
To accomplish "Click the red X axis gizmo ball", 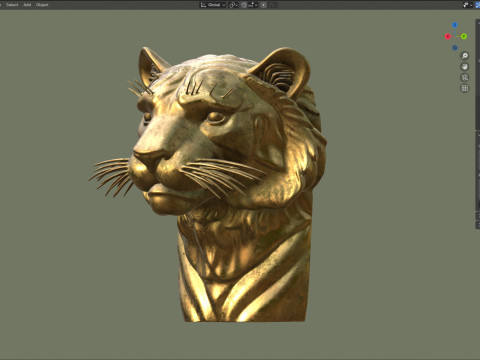I will [448, 36].
